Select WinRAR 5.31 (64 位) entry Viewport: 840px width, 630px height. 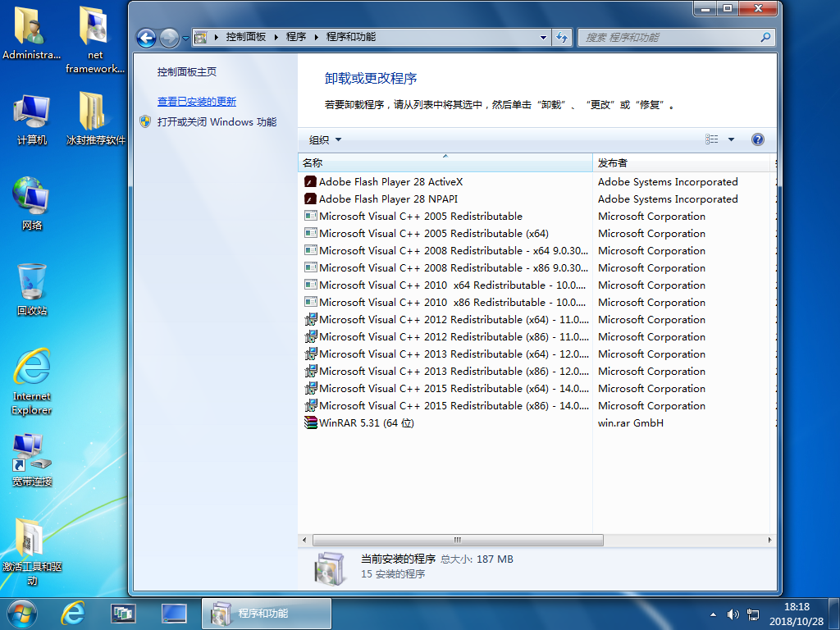point(366,423)
